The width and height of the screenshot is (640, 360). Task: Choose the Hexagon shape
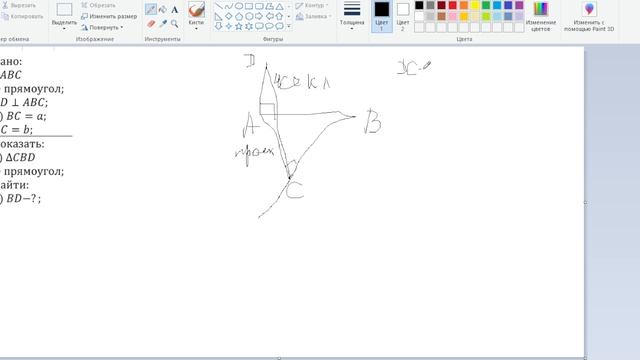click(x=249, y=16)
